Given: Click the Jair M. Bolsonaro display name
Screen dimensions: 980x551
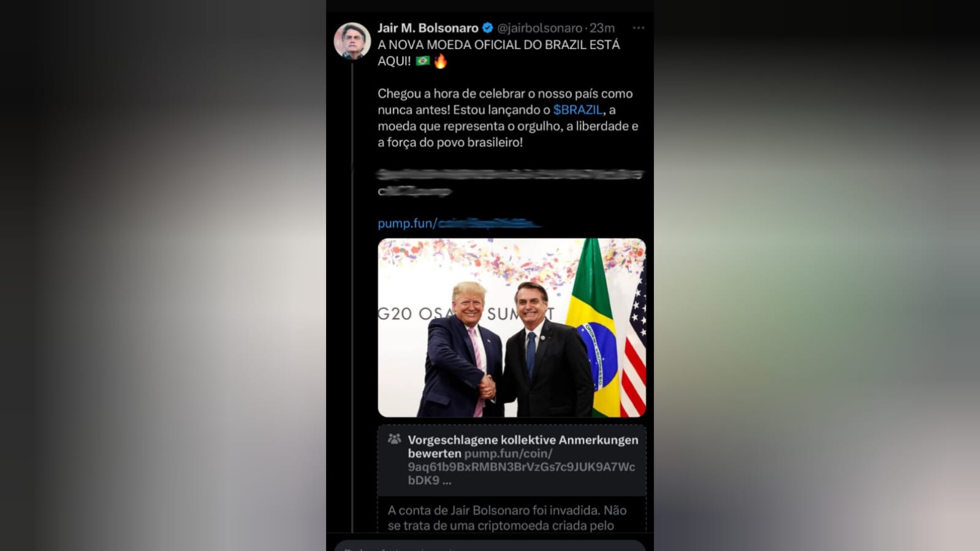Looking at the screenshot, I should pos(428,28).
